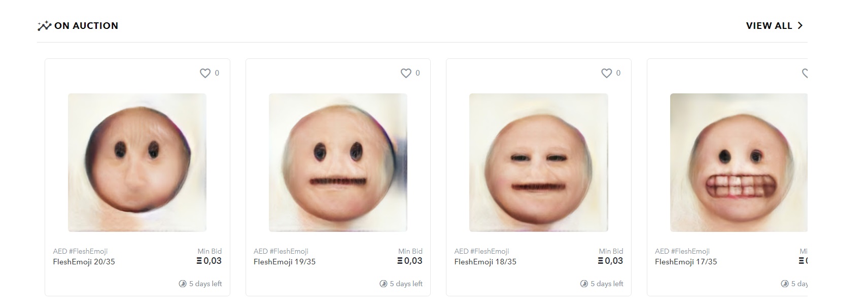Select FleshEmoji 19/35 title text
Viewport: 868px width, 308px height.
(x=285, y=262)
